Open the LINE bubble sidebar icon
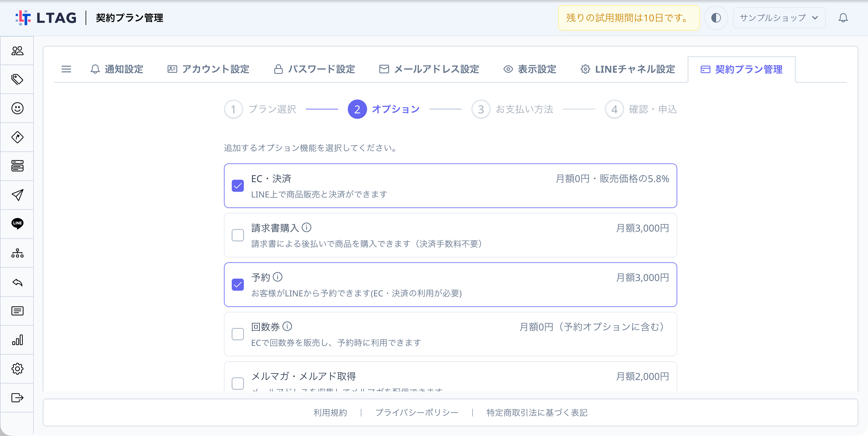This screenshot has height=436, width=868. [x=17, y=223]
